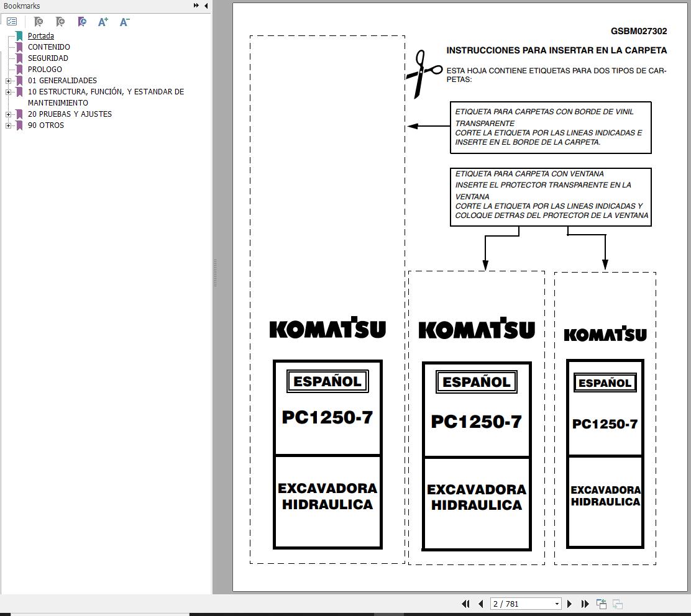
Task: Click the delete bookmark icon
Action: (x=39, y=22)
